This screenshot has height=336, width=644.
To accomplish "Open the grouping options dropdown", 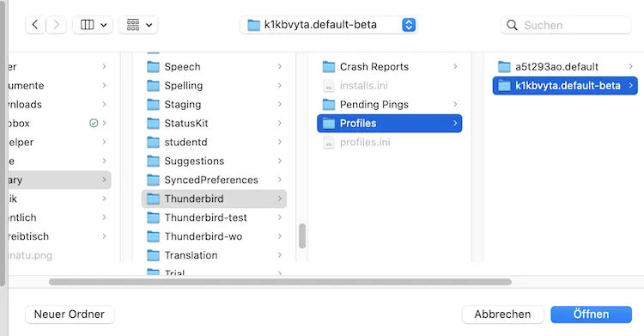I will (x=138, y=25).
